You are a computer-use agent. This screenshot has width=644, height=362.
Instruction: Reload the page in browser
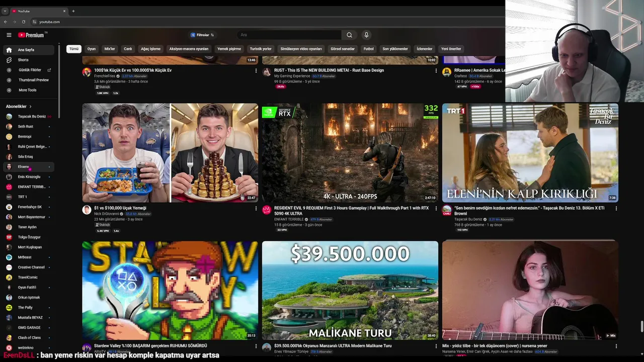(x=24, y=22)
